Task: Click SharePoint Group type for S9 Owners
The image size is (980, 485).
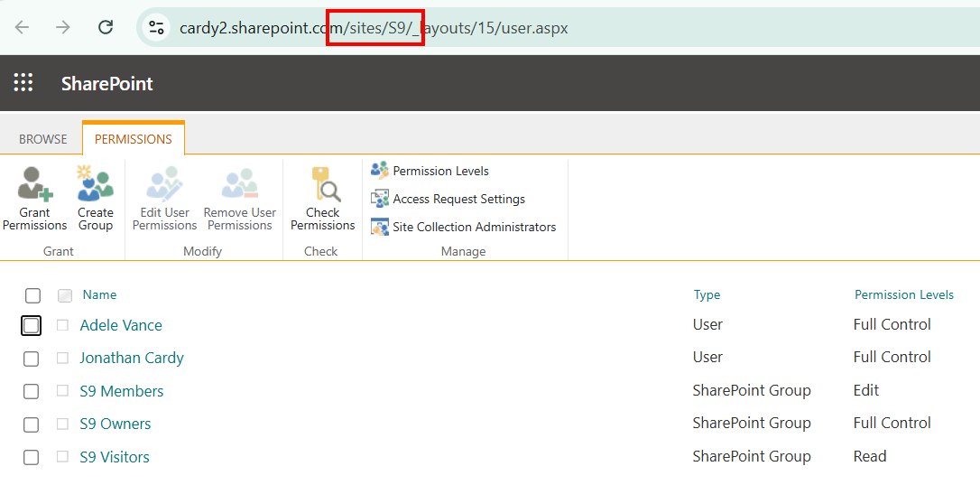Action: (x=752, y=423)
